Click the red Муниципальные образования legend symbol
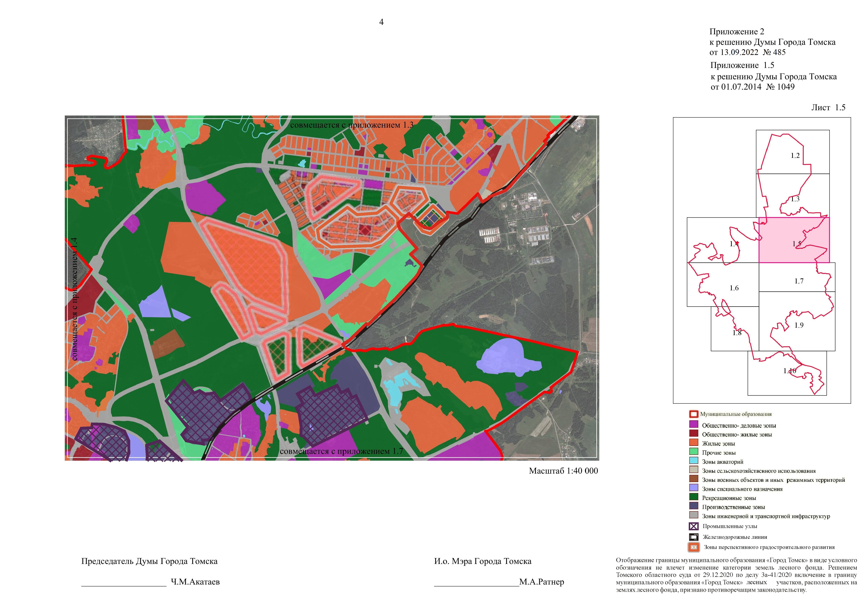868x608 pixels. [693, 414]
